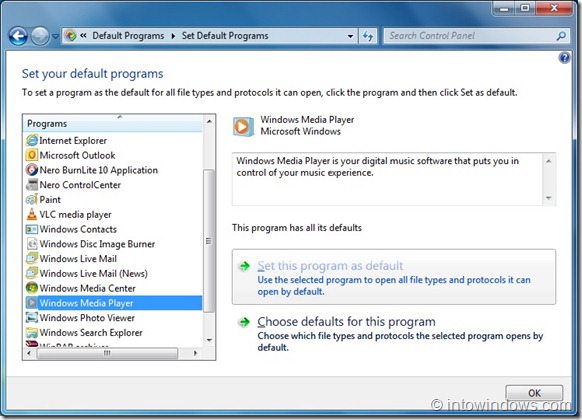Click the Refresh button beside address bar
Image resolution: width=582 pixels, height=420 pixels.
click(x=368, y=36)
